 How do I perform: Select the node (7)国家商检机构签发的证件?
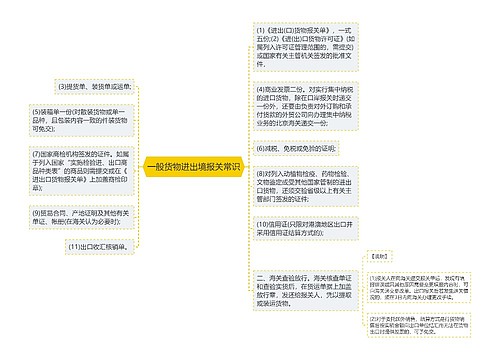(x=81, y=171)
